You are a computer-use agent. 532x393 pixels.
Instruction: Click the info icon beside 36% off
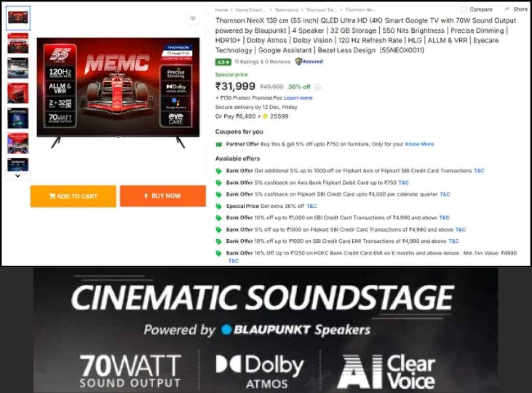[x=318, y=87]
